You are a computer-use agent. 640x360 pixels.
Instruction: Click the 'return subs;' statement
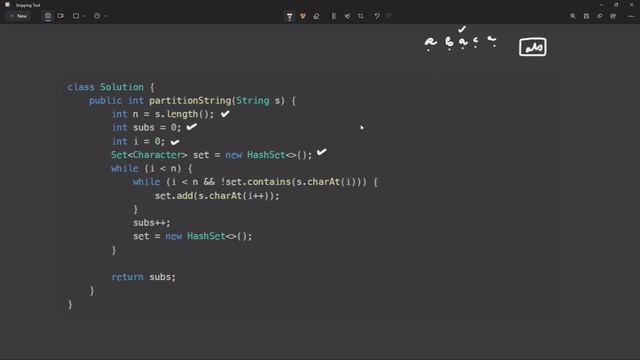(143, 277)
